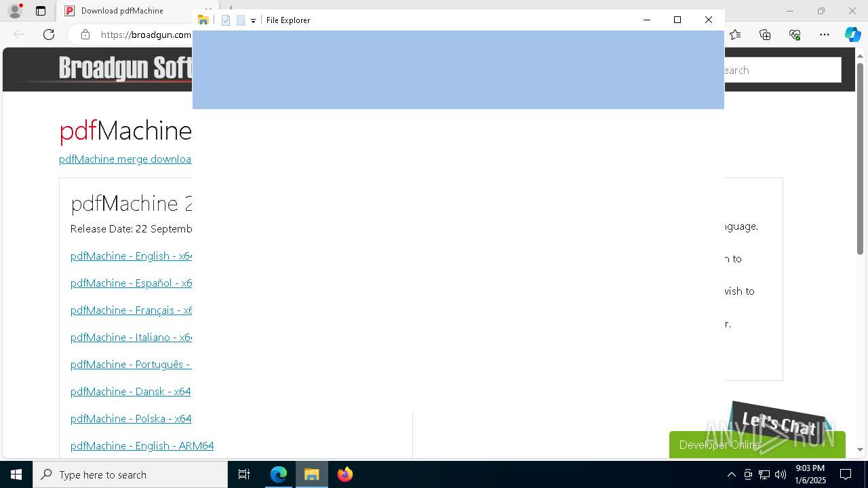
Task: Download pdfMachine - Português version
Action: pyautogui.click(x=131, y=365)
